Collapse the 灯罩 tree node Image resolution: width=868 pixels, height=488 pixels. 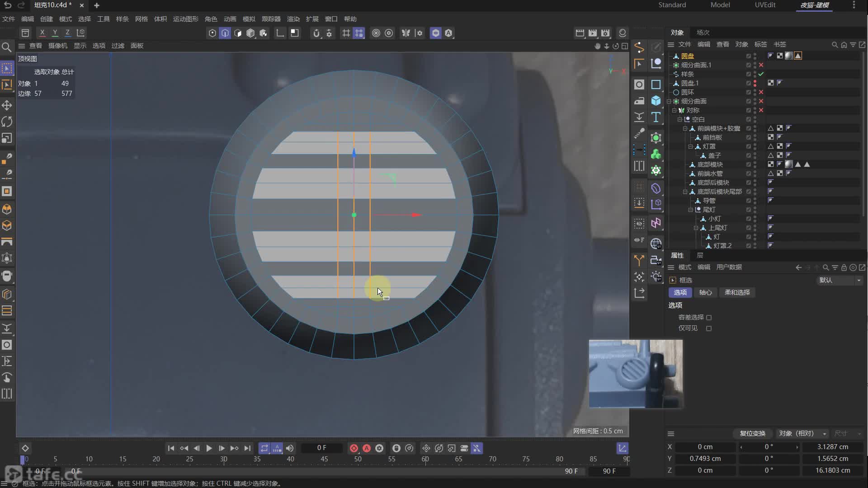click(690, 146)
